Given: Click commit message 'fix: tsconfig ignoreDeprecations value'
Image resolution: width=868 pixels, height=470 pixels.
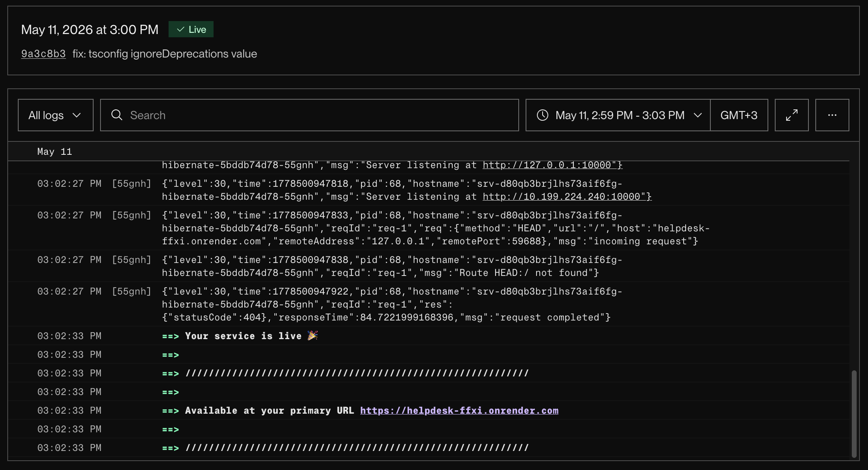Looking at the screenshot, I should [x=165, y=54].
